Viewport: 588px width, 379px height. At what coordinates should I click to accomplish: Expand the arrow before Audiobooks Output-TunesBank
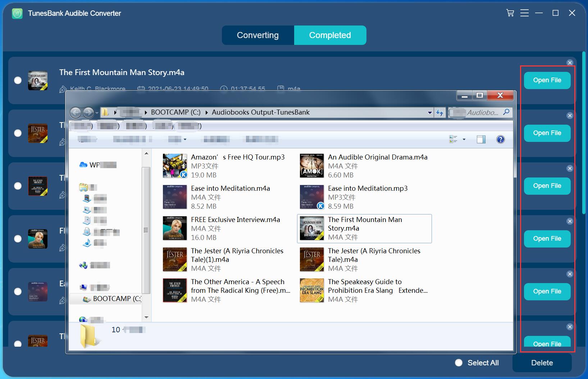click(x=207, y=112)
